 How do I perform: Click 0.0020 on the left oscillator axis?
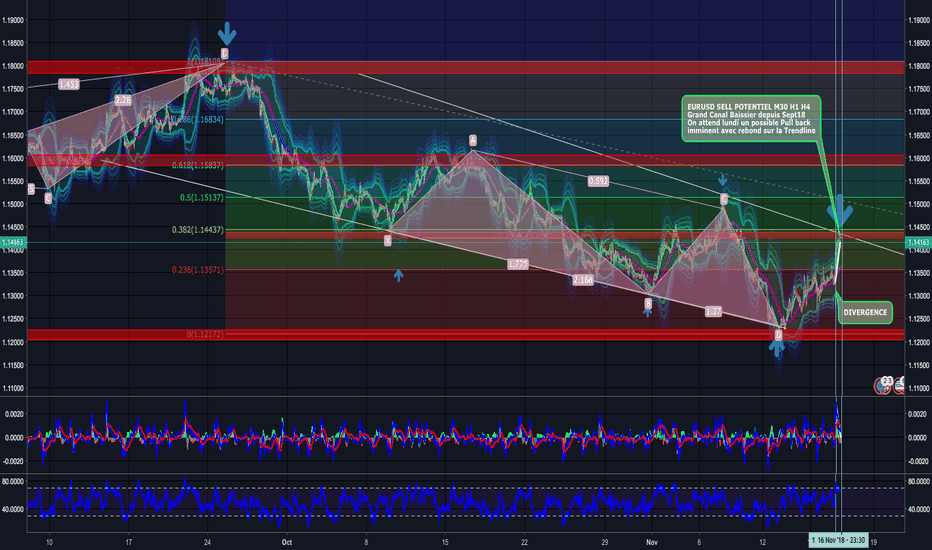tap(14, 414)
